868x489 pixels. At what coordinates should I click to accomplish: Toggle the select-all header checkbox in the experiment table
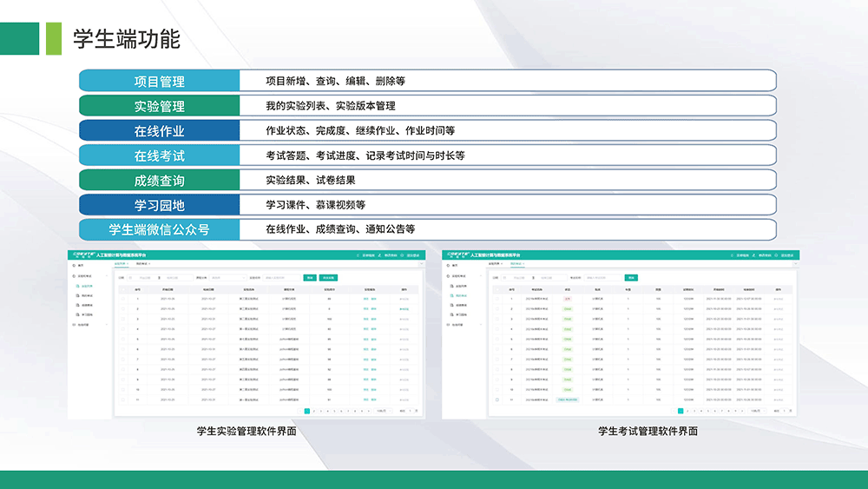123,289
